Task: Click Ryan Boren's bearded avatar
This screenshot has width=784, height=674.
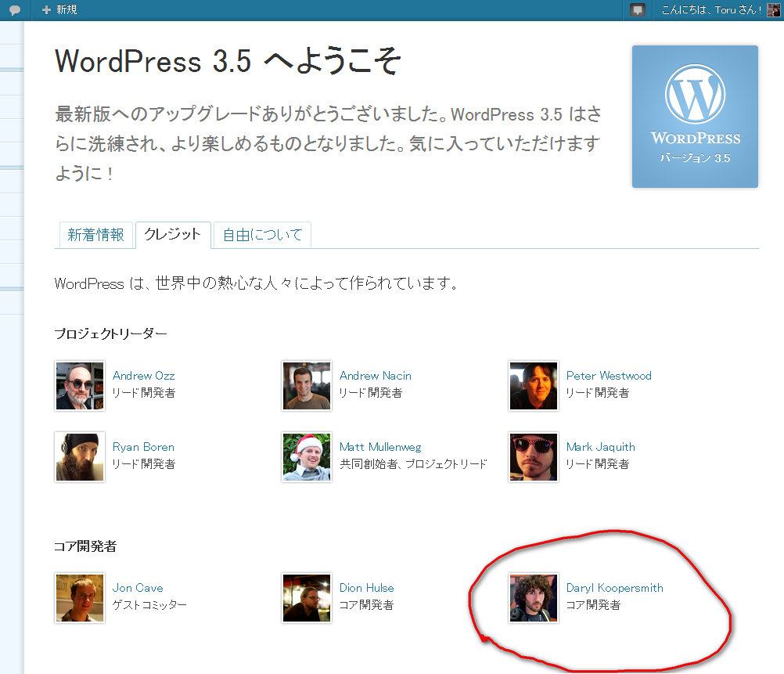Action: tap(80, 457)
